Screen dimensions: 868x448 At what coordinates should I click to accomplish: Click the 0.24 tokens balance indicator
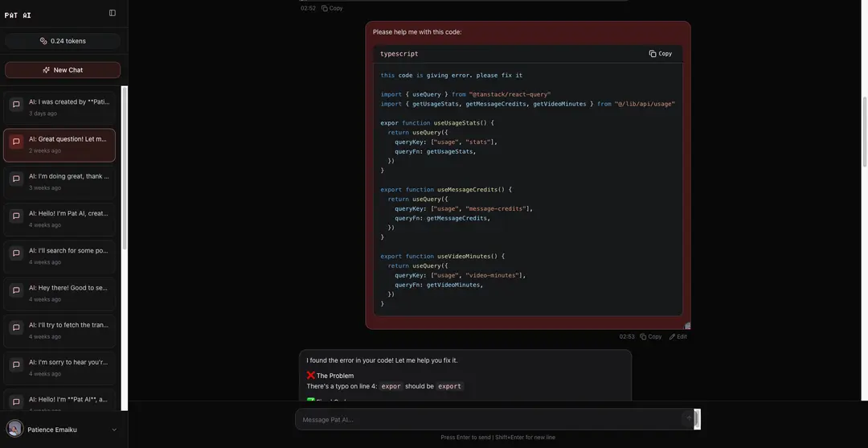pos(63,41)
